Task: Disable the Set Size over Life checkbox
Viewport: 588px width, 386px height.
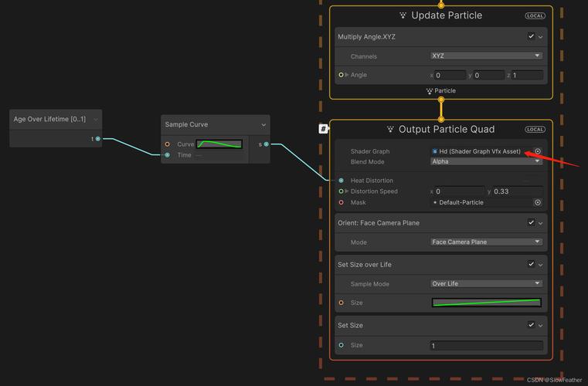Action: pos(531,264)
